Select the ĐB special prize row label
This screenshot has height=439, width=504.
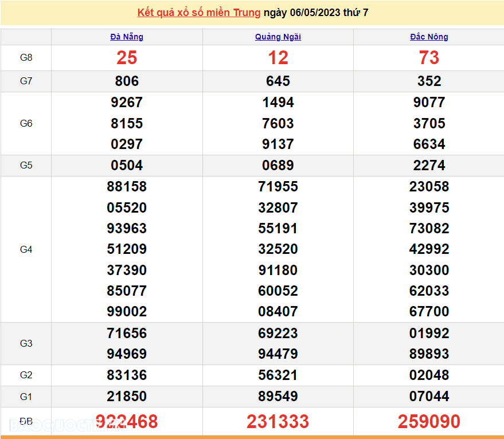(x=26, y=421)
